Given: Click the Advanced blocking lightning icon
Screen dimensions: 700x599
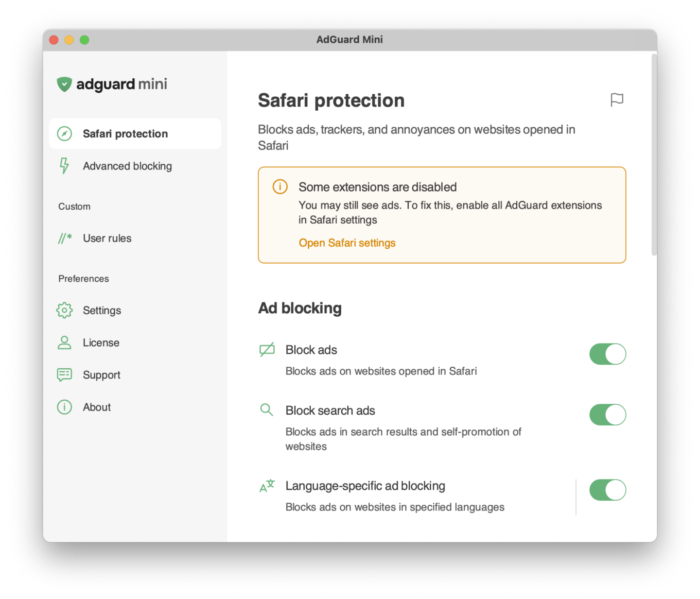Looking at the screenshot, I should coord(64,166).
